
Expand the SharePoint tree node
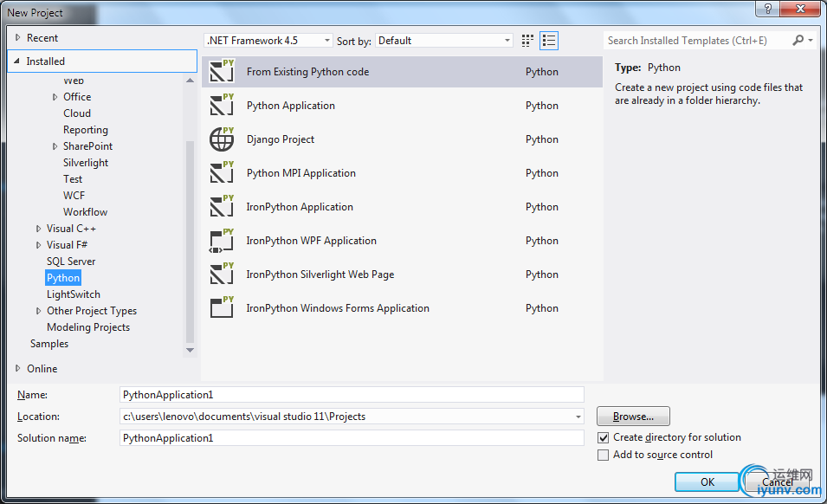[x=55, y=146]
